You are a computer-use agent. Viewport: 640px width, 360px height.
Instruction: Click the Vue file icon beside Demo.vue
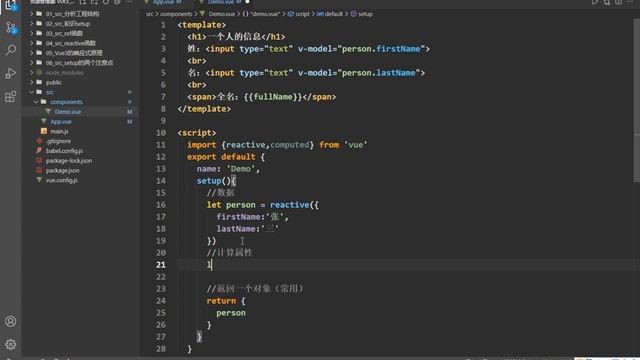point(48,111)
